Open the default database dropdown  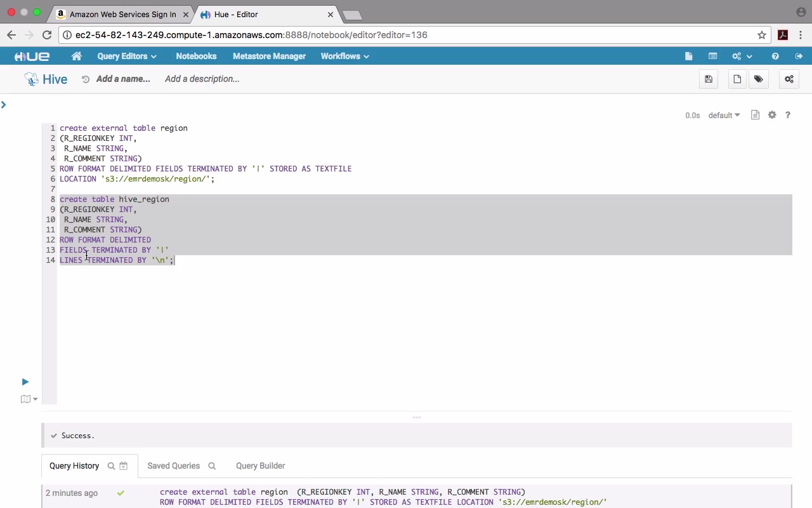[x=724, y=116]
